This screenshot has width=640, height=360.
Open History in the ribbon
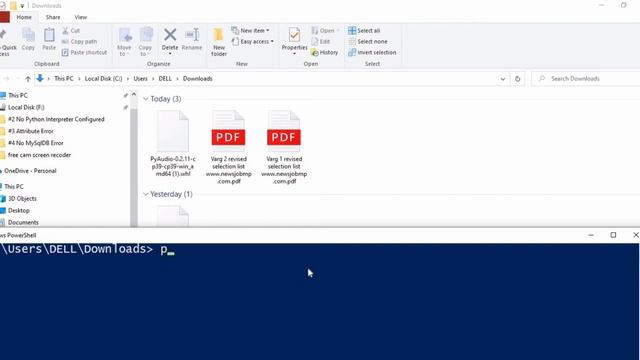[x=324, y=53]
